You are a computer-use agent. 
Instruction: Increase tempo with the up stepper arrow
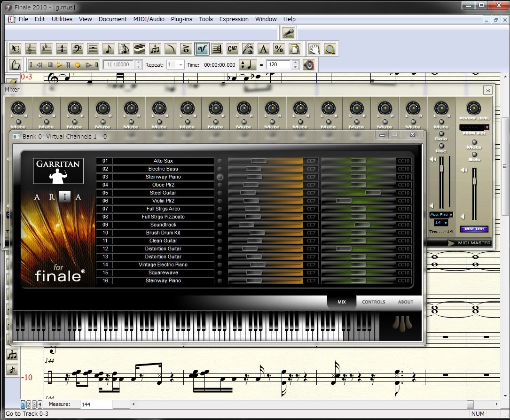[x=295, y=62]
